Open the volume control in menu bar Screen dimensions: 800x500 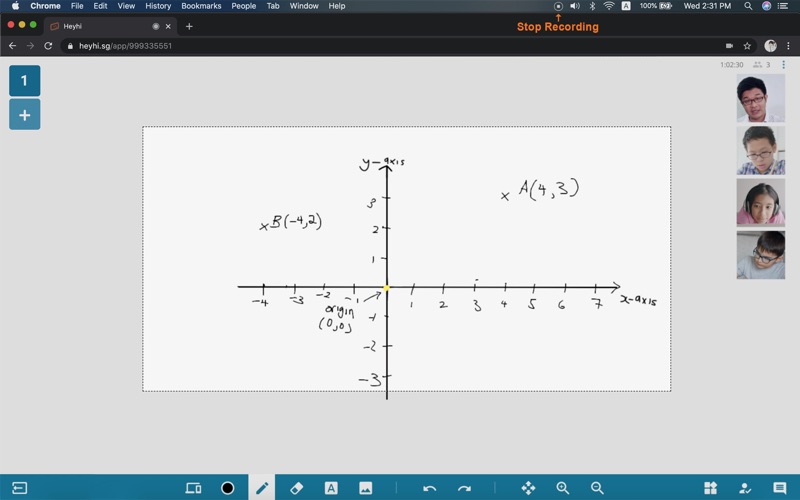pos(575,6)
